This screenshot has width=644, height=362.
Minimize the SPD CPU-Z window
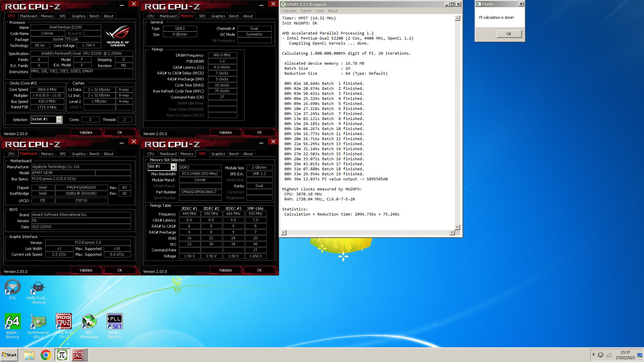tap(261, 142)
